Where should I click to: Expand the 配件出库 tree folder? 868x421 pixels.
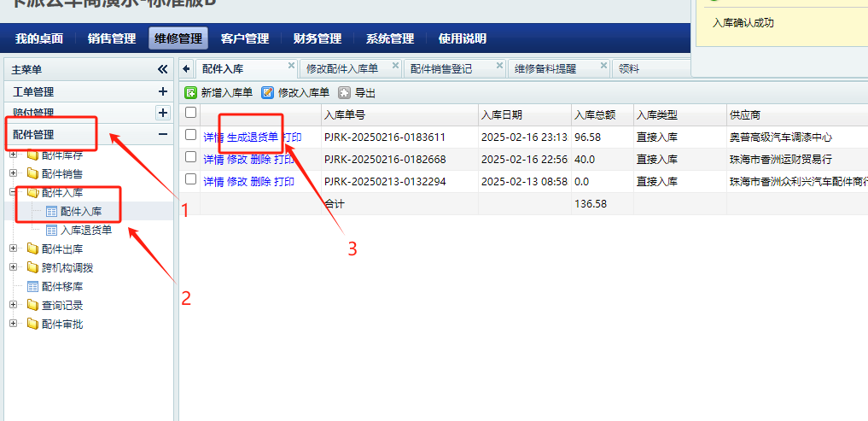tap(13, 249)
